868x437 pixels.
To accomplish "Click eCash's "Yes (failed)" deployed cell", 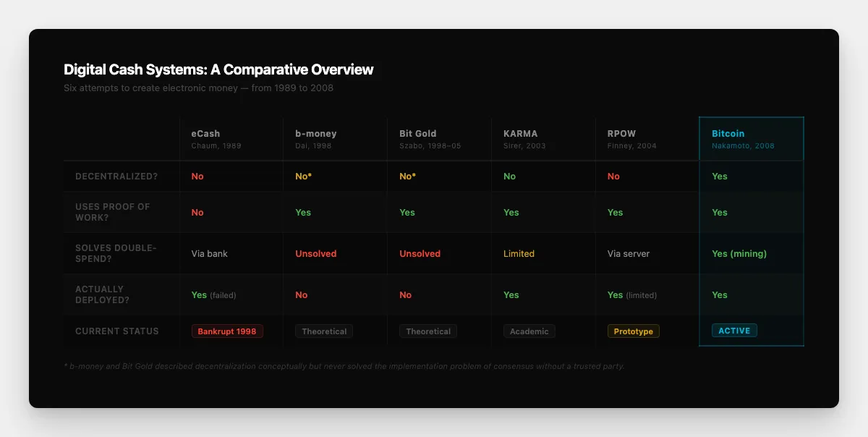I will [214, 295].
